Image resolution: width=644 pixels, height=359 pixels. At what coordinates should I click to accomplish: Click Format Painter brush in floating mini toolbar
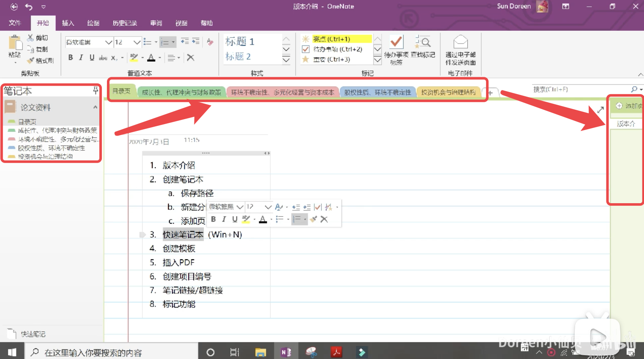coord(313,219)
